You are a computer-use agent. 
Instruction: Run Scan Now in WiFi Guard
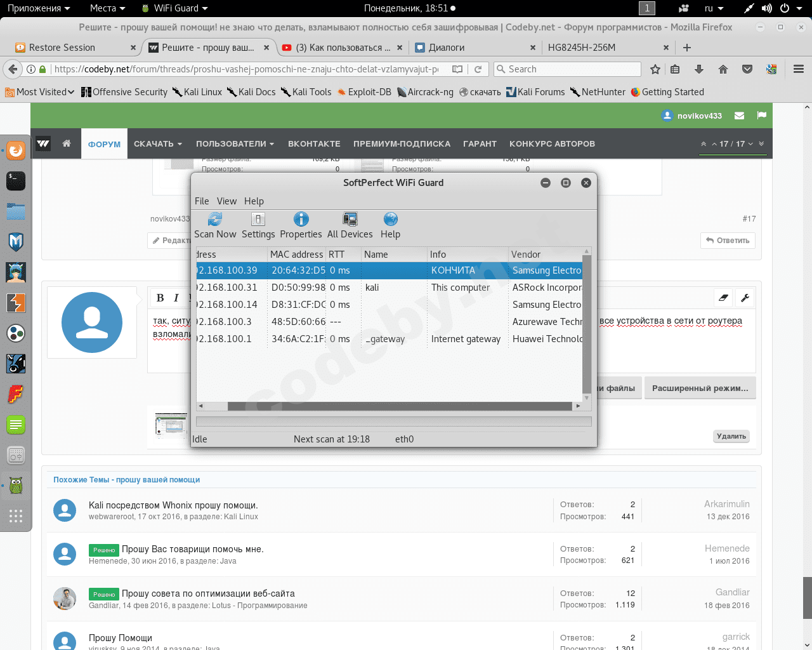[x=215, y=225]
